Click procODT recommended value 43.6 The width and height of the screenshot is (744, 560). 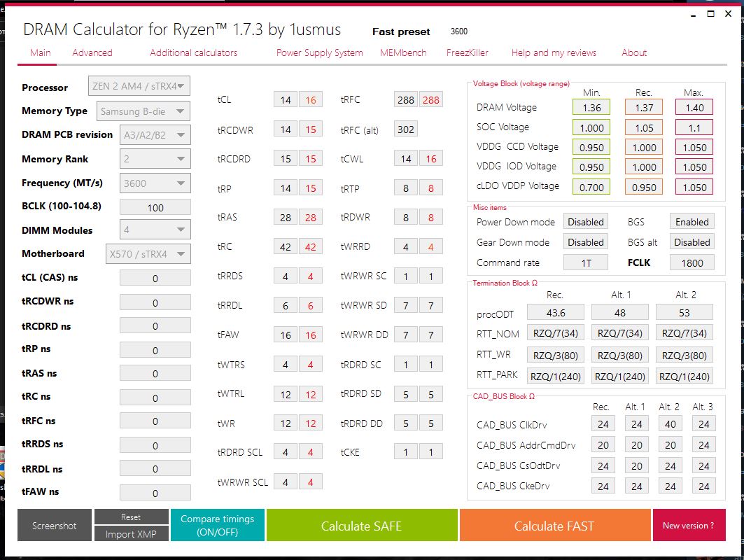coord(556,313)
